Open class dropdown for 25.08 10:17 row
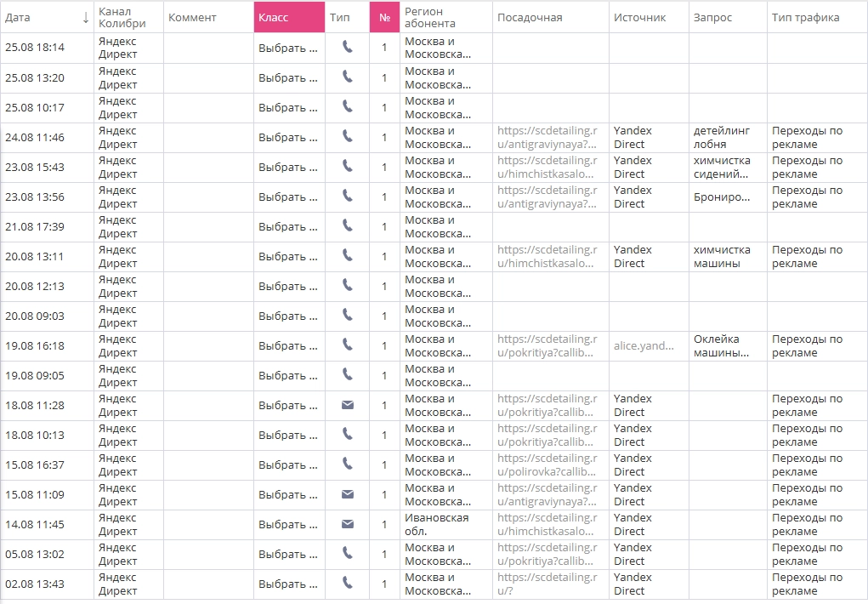868x604 pixels. tap(289, 107)
